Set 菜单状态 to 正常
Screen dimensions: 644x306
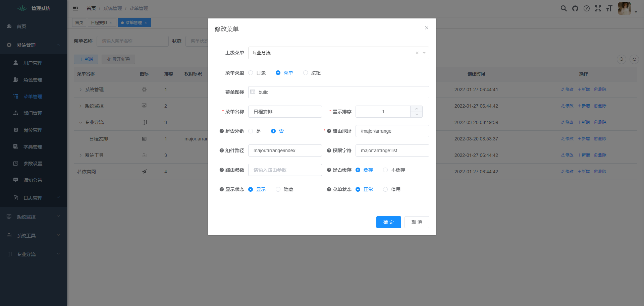(364, 189)
